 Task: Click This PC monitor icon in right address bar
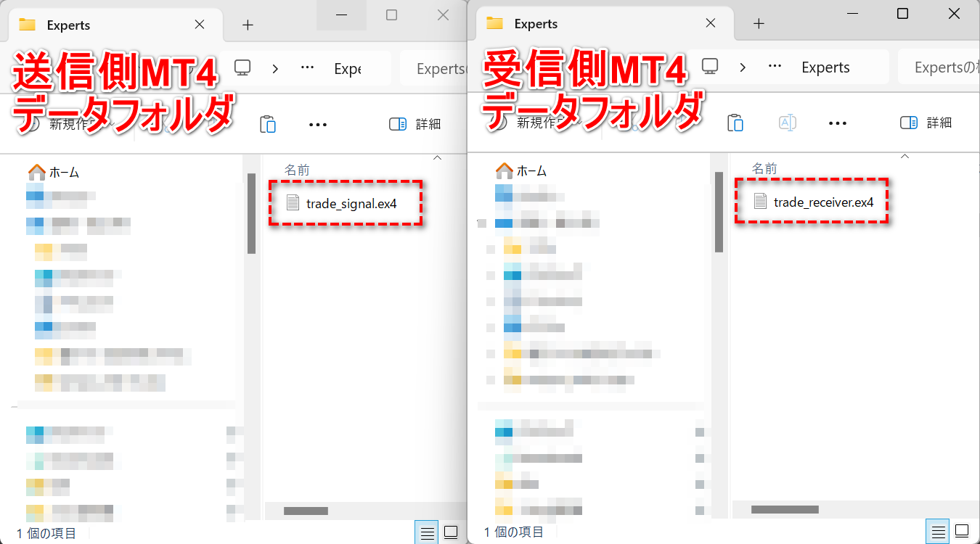click(710, 67)
